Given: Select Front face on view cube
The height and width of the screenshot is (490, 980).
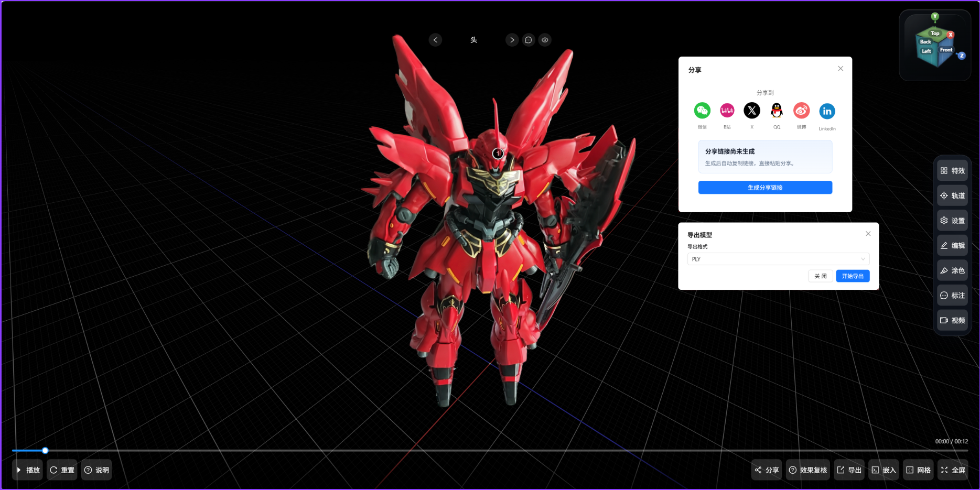Looking at the screenshot, I should point(946,51).
